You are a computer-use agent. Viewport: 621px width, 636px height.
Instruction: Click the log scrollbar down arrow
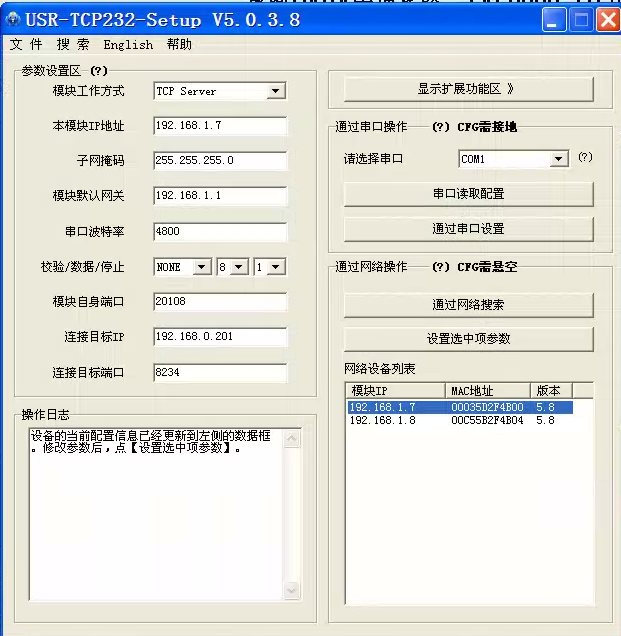pyautogui.click(x=292, y=590)
